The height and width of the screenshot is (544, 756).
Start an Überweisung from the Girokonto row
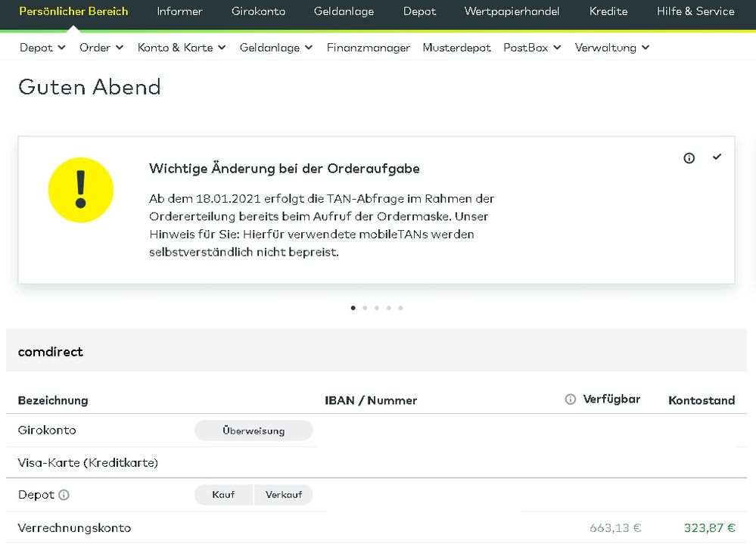[x=254, y=430]
